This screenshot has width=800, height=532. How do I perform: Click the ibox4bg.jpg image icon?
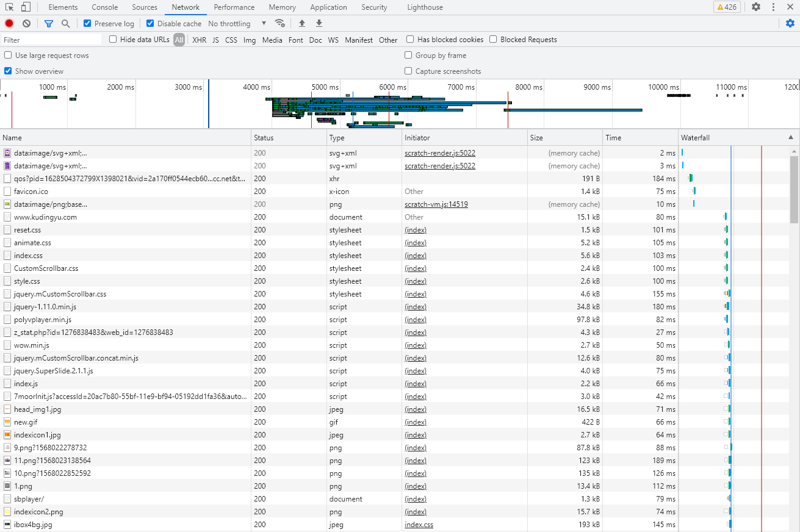[x=7, y=525]
